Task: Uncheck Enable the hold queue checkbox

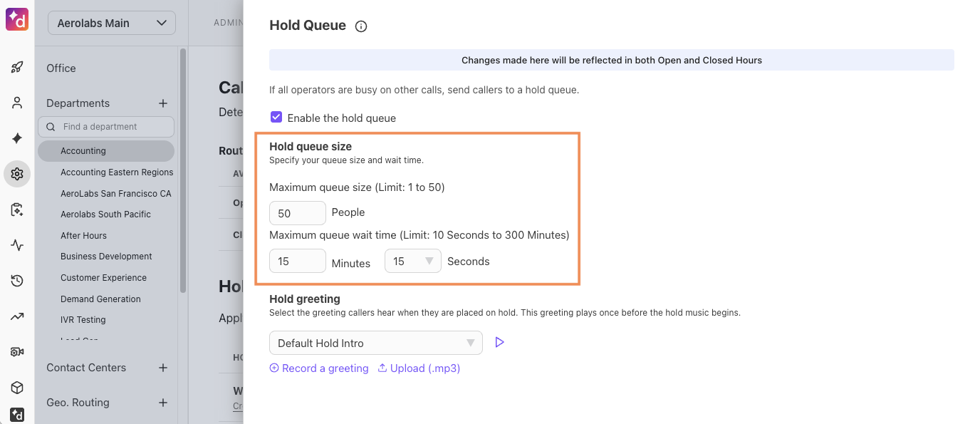Action: tap(276, 118)
